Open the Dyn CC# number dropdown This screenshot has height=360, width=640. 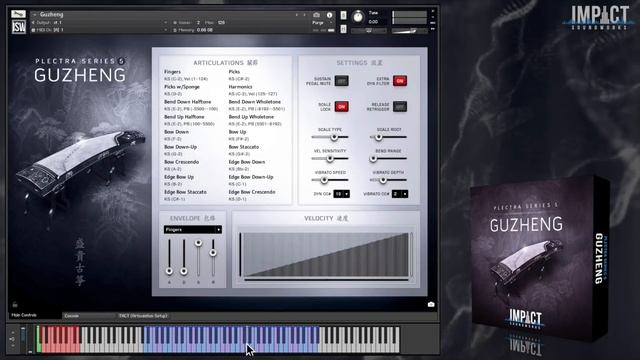tap(341, 194)
